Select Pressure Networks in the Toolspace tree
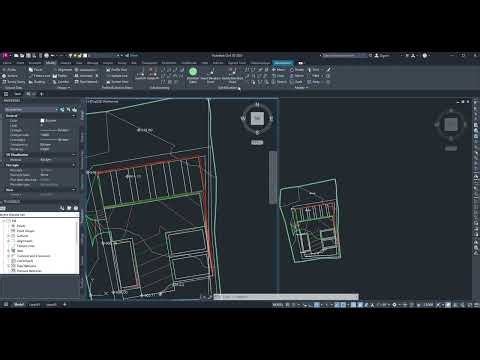The image size is (480, 360). [29, 271]
